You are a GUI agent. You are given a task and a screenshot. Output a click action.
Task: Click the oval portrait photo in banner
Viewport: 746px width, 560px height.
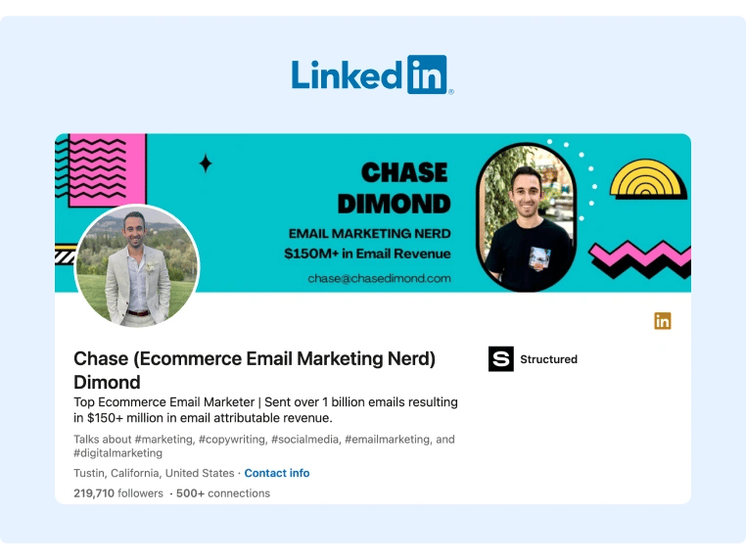point(525,216)
